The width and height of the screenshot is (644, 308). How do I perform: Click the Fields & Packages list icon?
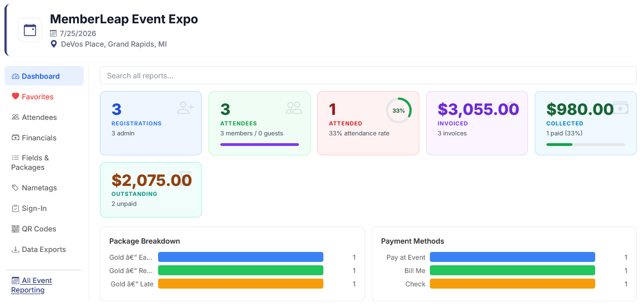(16, 158)
